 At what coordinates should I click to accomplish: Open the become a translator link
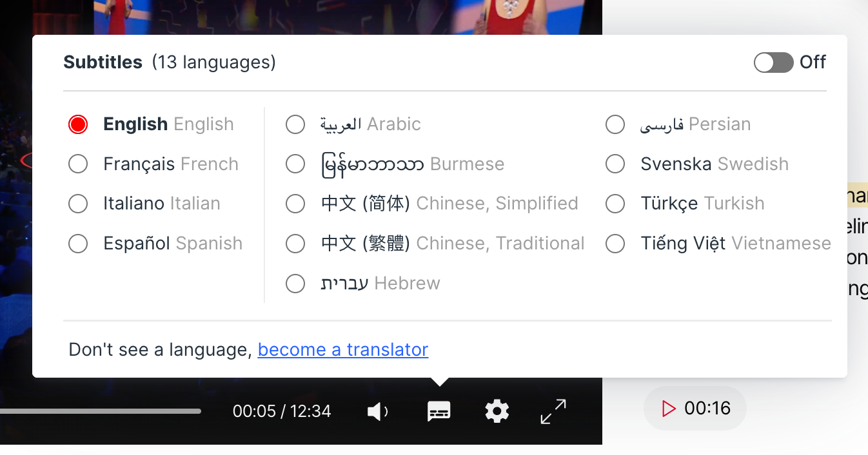click(342, 349)
